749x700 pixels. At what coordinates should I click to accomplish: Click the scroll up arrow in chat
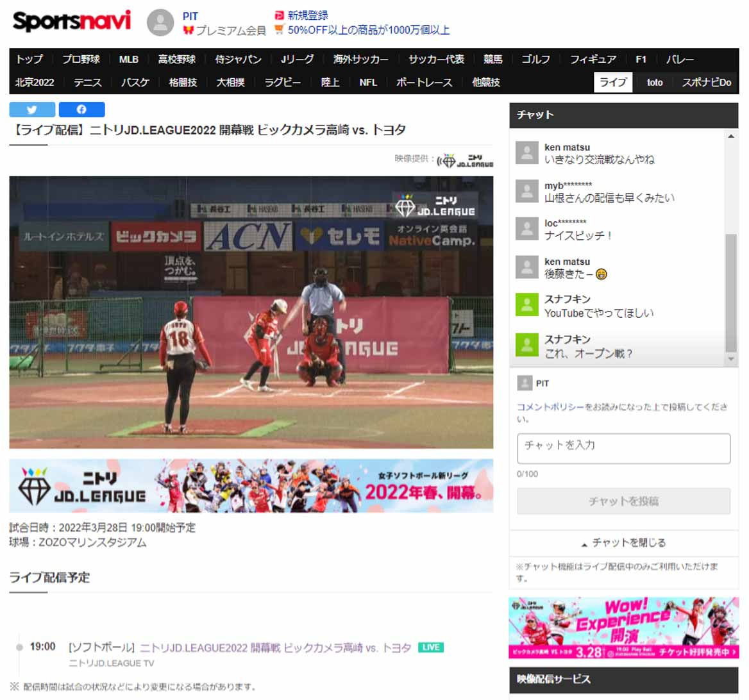tap(731, 136)
